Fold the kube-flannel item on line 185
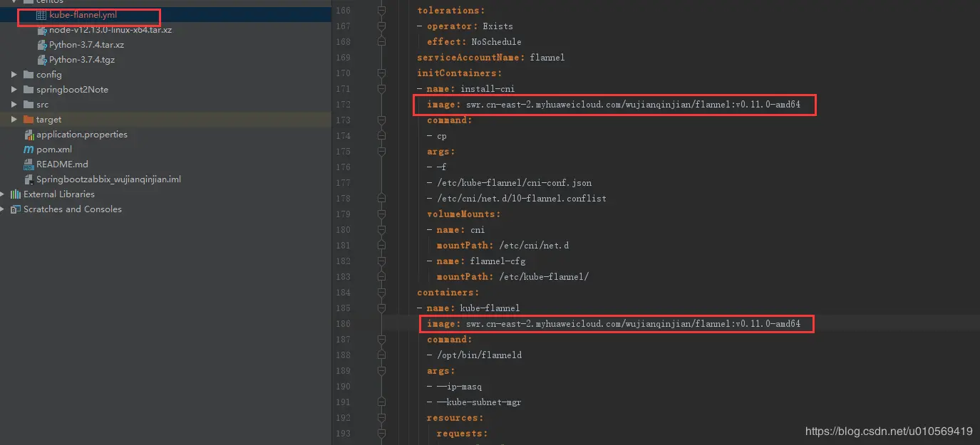The image size is (980, 445). [382, 308]
